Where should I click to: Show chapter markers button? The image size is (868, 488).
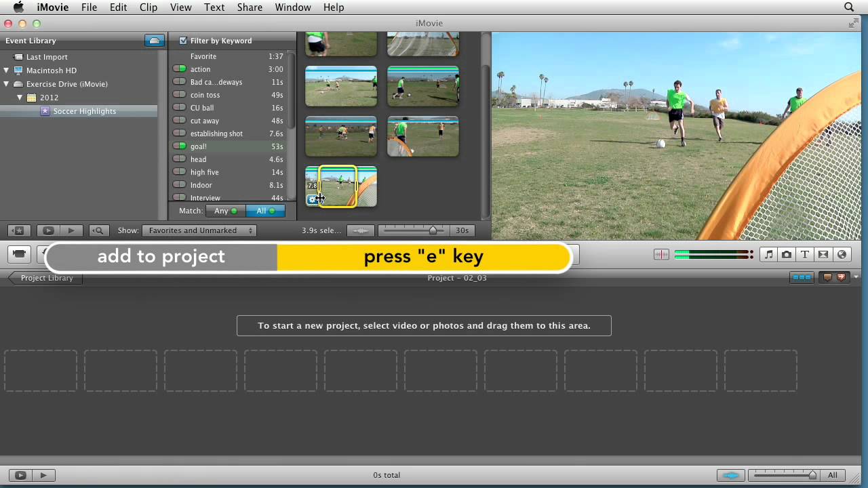841,277
